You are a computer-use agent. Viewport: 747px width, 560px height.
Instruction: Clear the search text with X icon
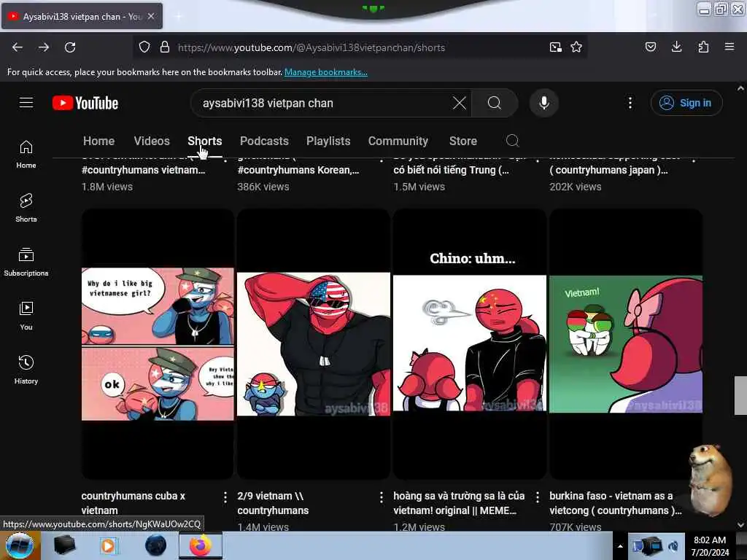(x=460, y=103)
